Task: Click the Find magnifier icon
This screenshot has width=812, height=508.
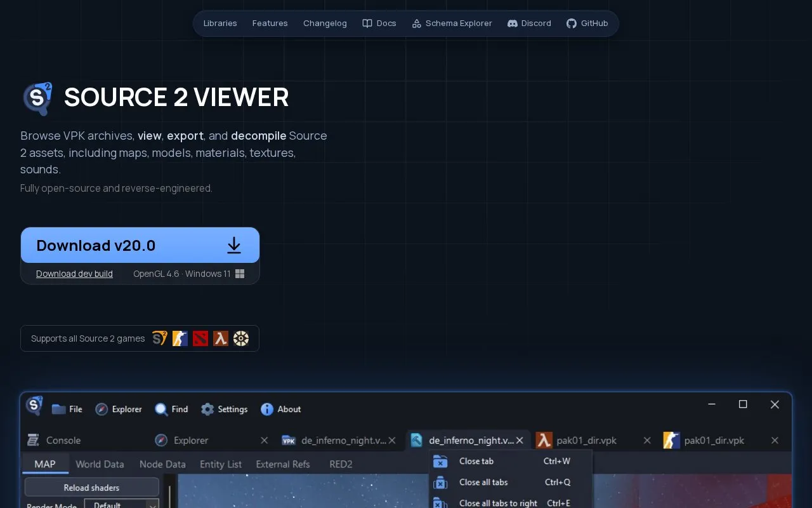Action: (x=162, y=409)
